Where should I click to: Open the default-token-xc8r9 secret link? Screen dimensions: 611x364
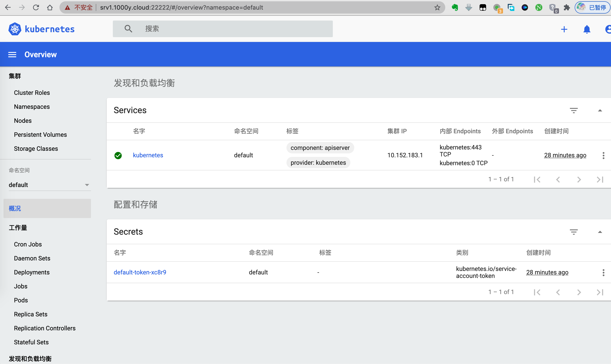pyautogui.click(x=140, y=272)
